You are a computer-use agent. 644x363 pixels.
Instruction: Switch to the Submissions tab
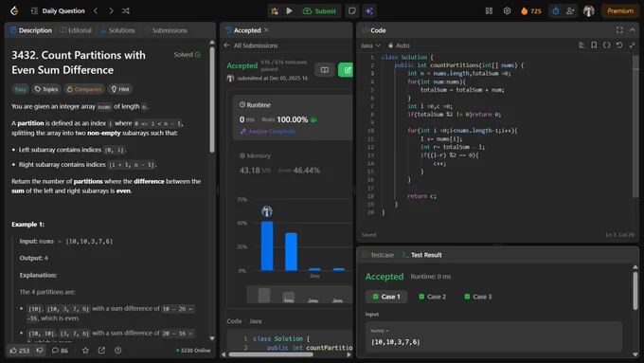tap(166, 30)
